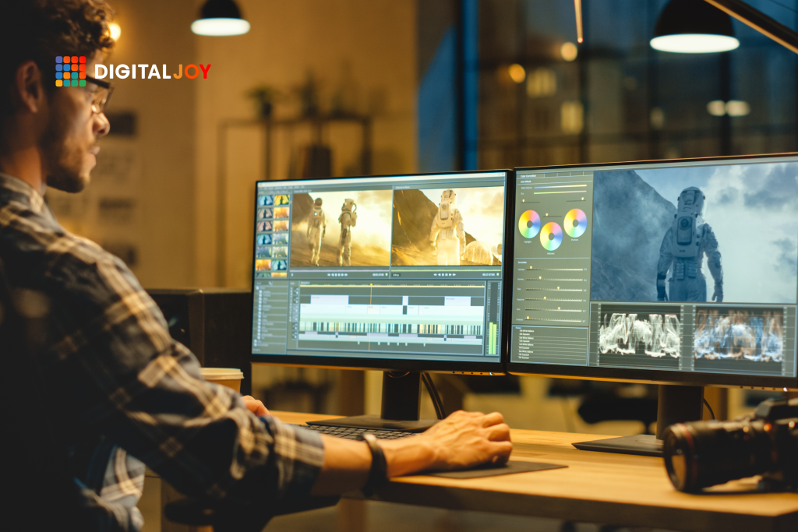This screenshot has height=532, width=798.
Task: Adjust the Highlights color wheel
Action: pos(529,224)
